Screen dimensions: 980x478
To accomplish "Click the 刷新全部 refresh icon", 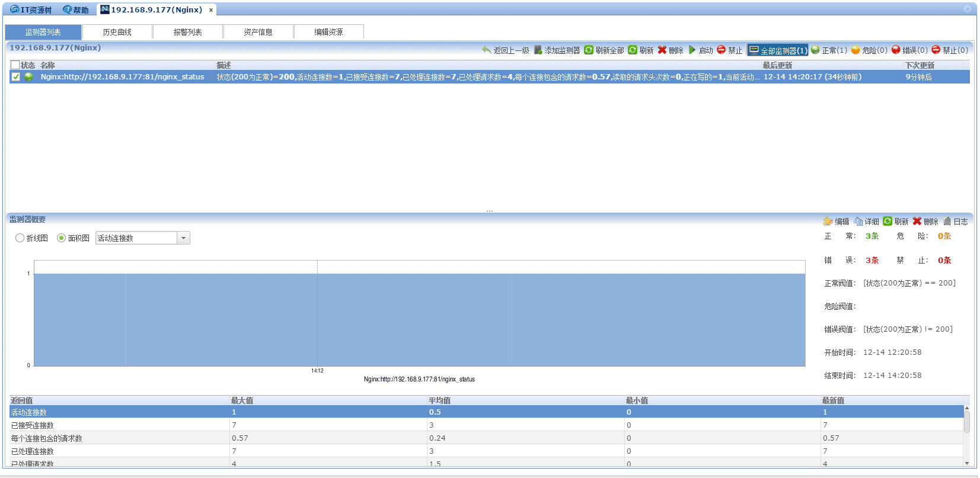I will (589, 50).
